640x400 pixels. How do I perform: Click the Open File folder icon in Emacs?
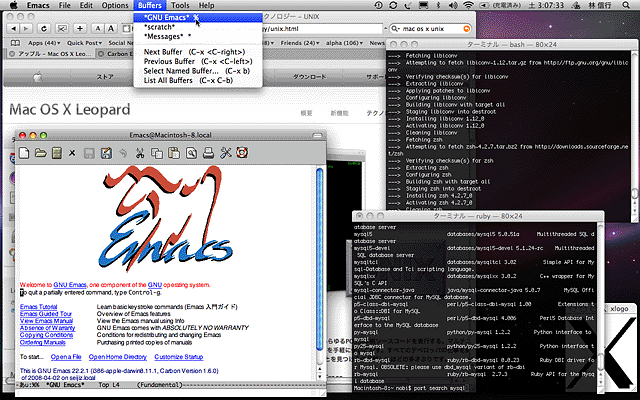(40, 153)
